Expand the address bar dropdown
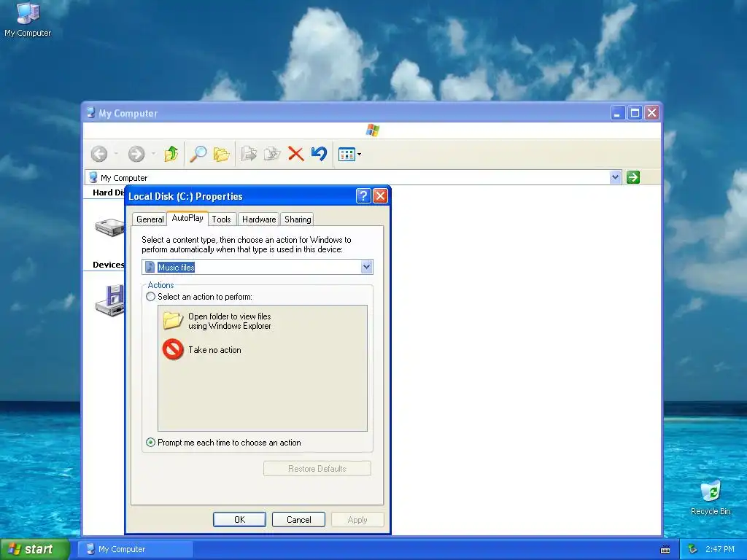The image size is (747, 560). (x=615, y=177)
